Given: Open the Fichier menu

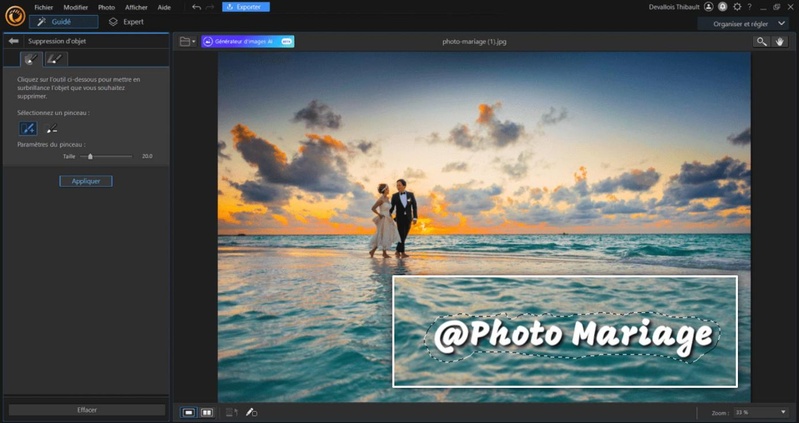Looking at the screenshot, I should 44,7.
